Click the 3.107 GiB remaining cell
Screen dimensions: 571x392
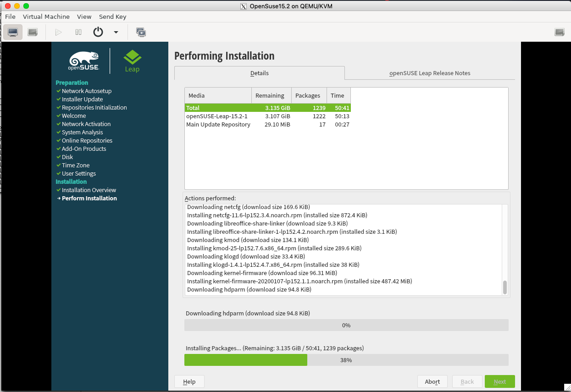click(x=277, y=116)
